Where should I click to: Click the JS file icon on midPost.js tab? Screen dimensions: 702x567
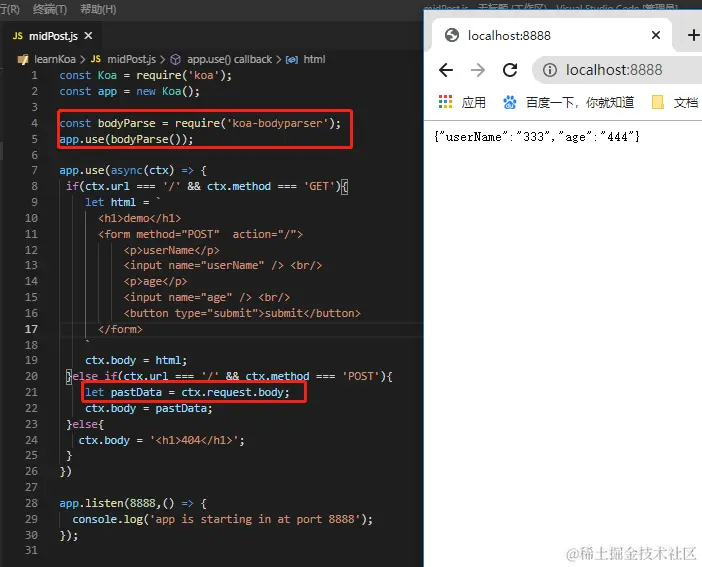17,36
